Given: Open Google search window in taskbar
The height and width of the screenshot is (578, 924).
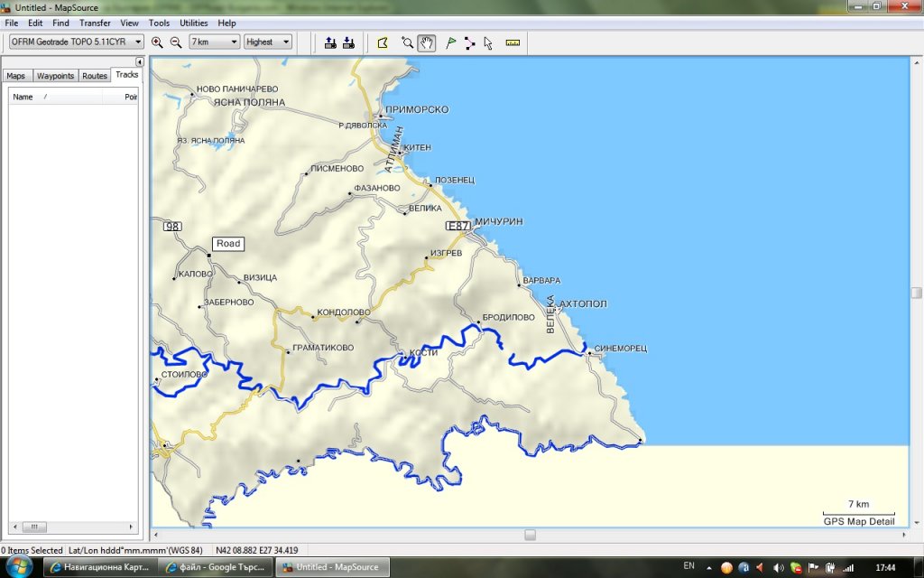Looking at the screenshot, I should coord(213,567).
